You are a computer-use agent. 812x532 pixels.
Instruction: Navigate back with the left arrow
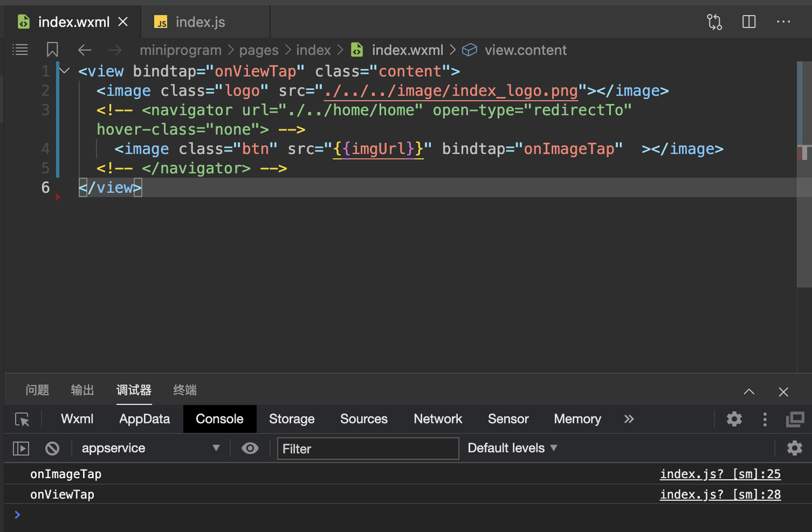tap(84, 50)
